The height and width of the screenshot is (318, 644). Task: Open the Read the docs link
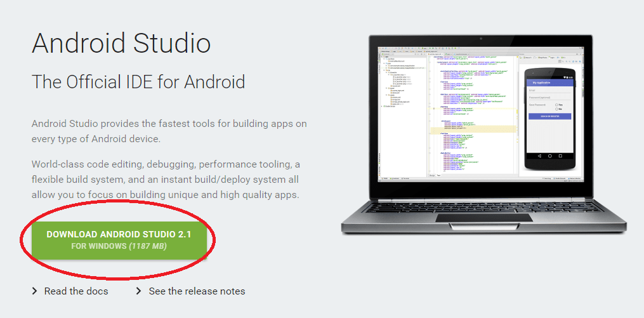(76, 291)
